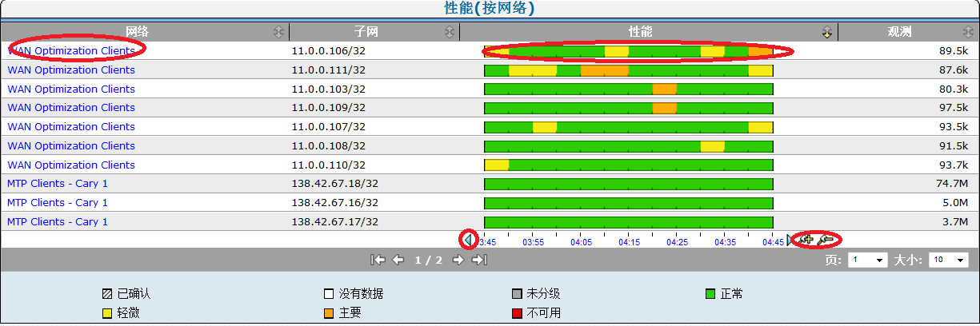Click performance bar for subnet 11.0.0.111/32

pyautogui.click(x=629, y=70)
